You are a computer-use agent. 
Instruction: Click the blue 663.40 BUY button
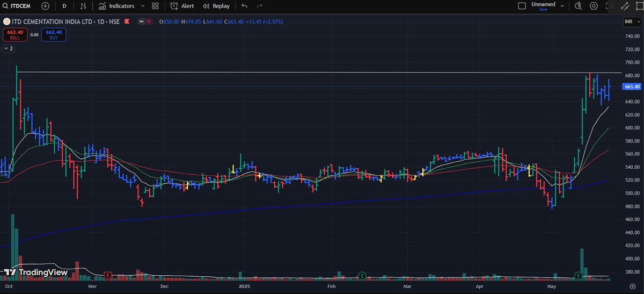pyautogui.click(x=54, y=34)
